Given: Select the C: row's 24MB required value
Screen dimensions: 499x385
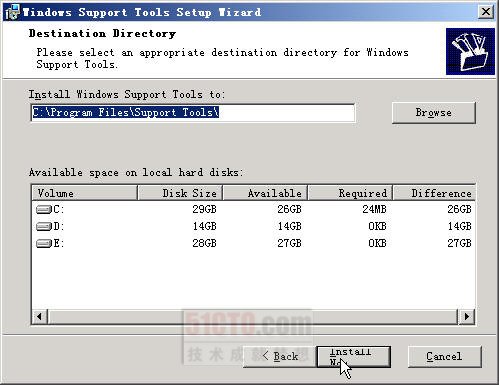Looking at the screenshot, I should [x=374, y=209].
